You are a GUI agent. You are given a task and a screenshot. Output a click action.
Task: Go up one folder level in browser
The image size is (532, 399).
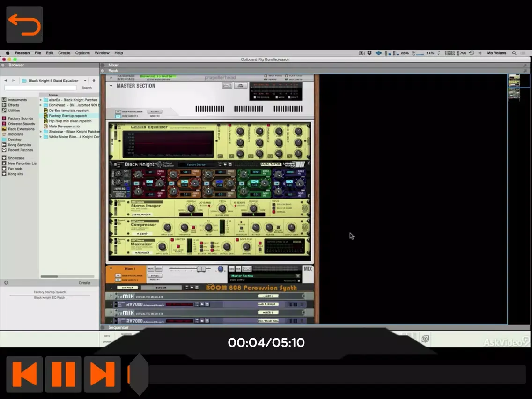pos(94,81)
